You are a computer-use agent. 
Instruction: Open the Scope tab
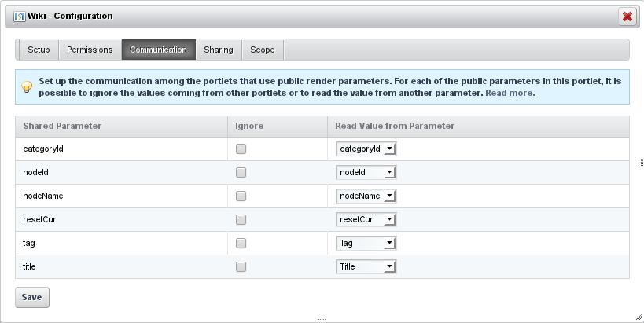[x=263, y=50]
